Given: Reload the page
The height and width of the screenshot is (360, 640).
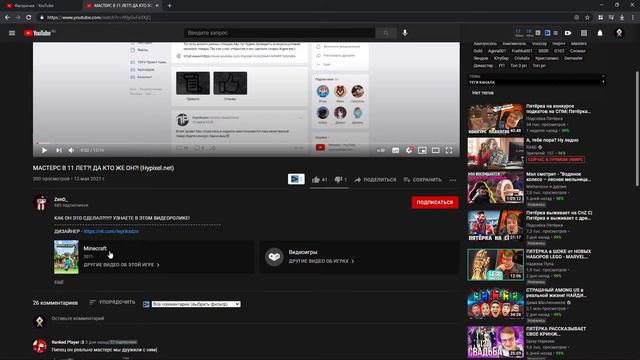Looking at the screenshot, I should coord(29,18).
